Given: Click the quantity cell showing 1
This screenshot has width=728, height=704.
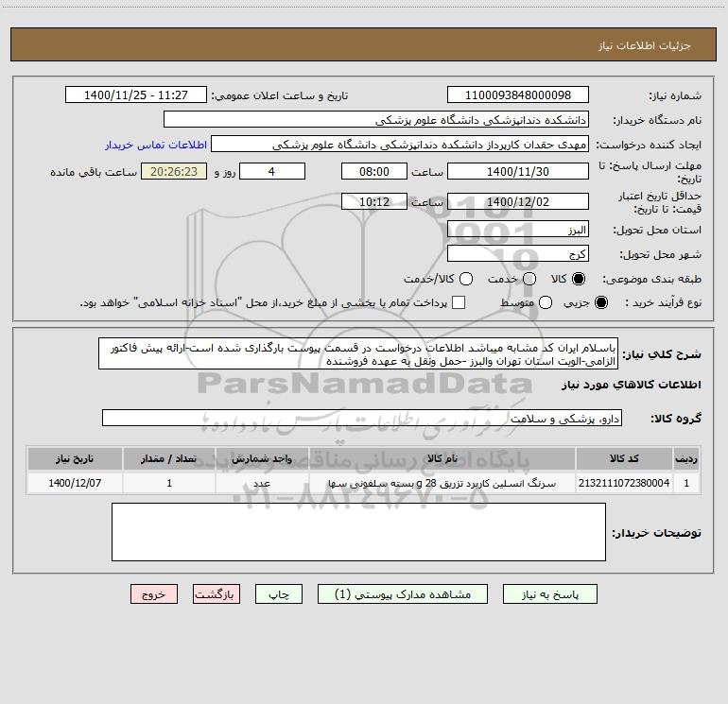Looking at the screenshot, I should tap(169, 483).
